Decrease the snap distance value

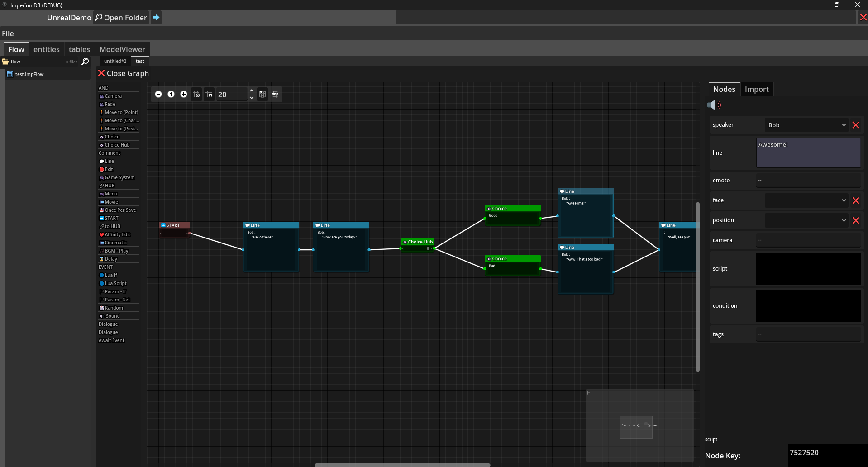point(252,98)
